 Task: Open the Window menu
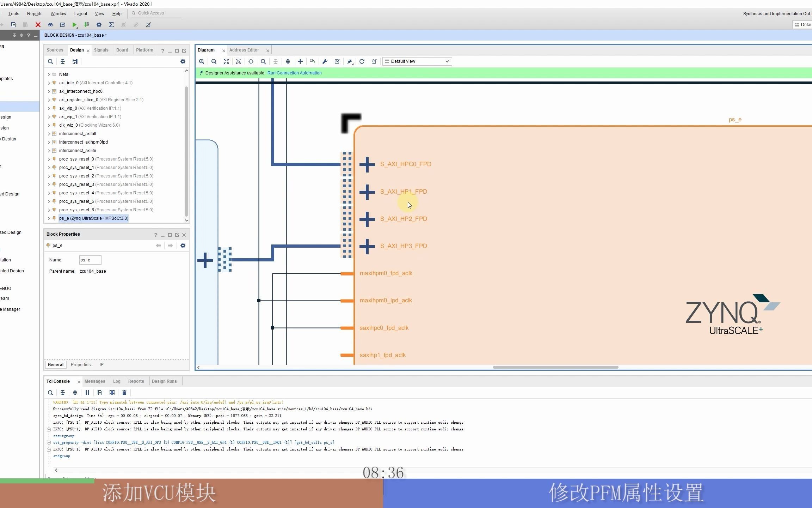[58, 14]
